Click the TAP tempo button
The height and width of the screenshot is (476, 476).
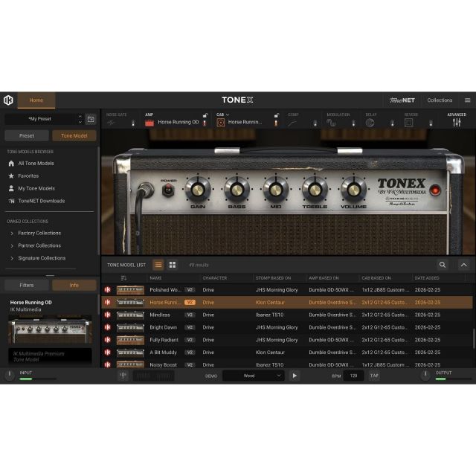(374, 376)
